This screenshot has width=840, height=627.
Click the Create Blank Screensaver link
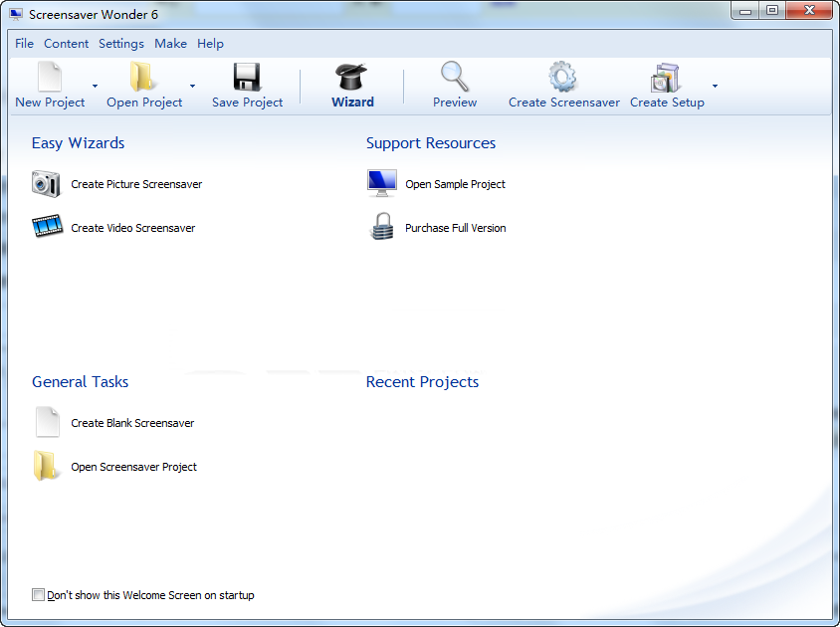132,423
